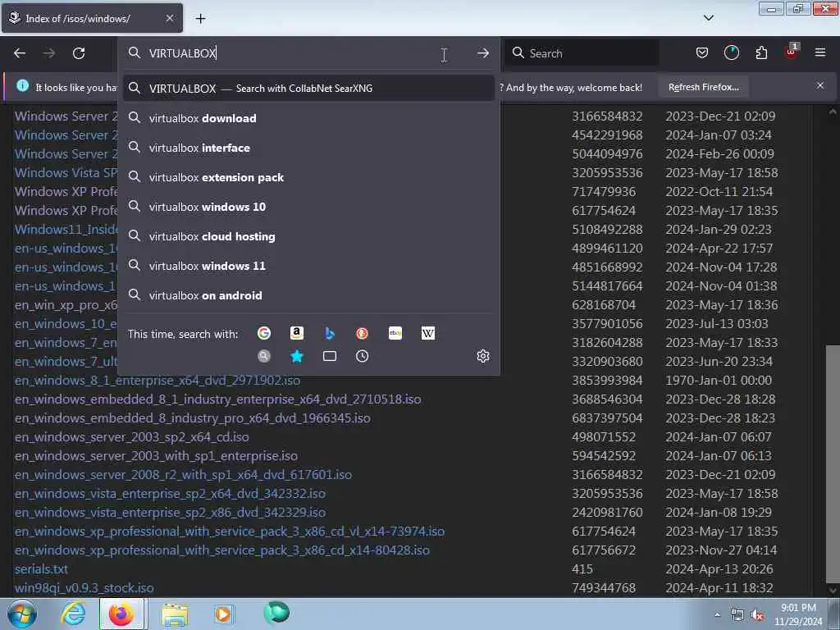
Task: Click the Firefox icon in the taskbar
Action: [x=121, y=614]
